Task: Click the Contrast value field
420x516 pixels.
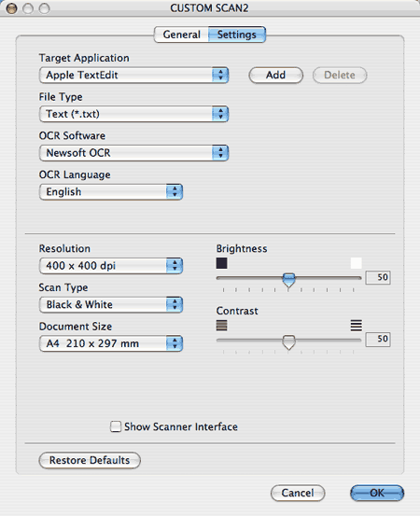Action: 378,340
